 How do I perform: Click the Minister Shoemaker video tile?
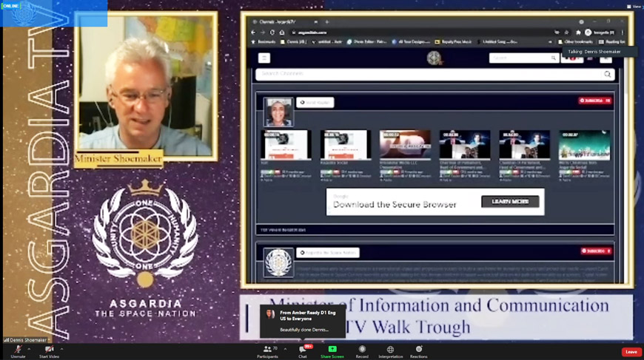click(x=146, y=86)
